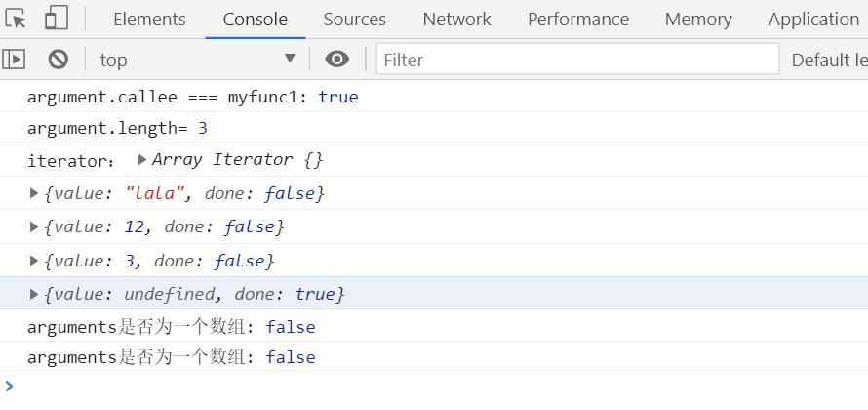The image size is (868, 410).
Task: Toggle the device toolbar icon
Action: click(57, 19)
